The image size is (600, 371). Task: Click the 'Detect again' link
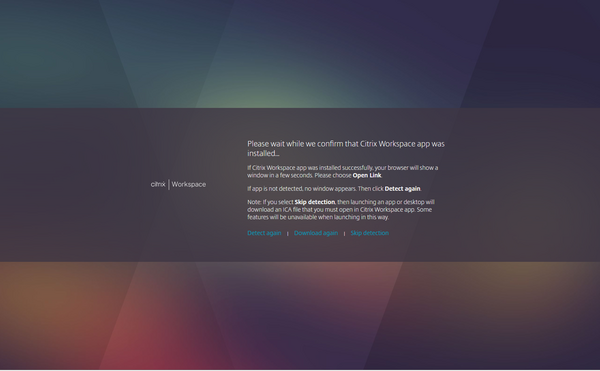[x=264, y=233]
